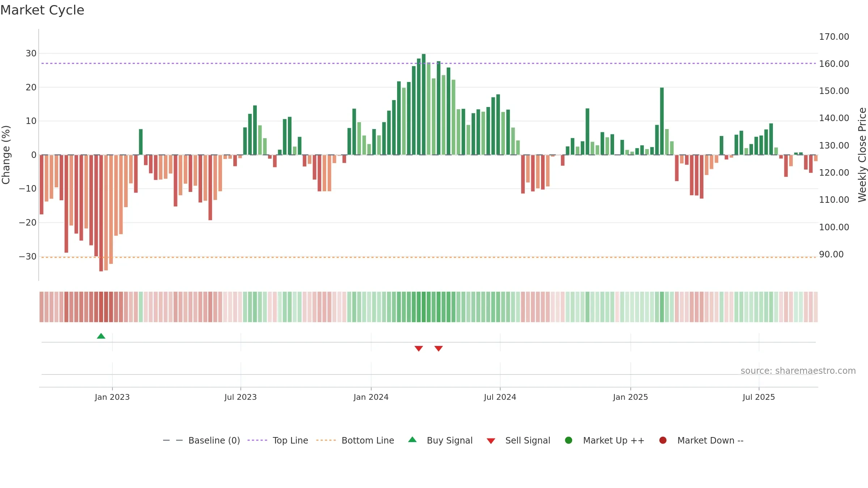Click the 140.00 price axis label
868x488 pixels.
[834, 118]
